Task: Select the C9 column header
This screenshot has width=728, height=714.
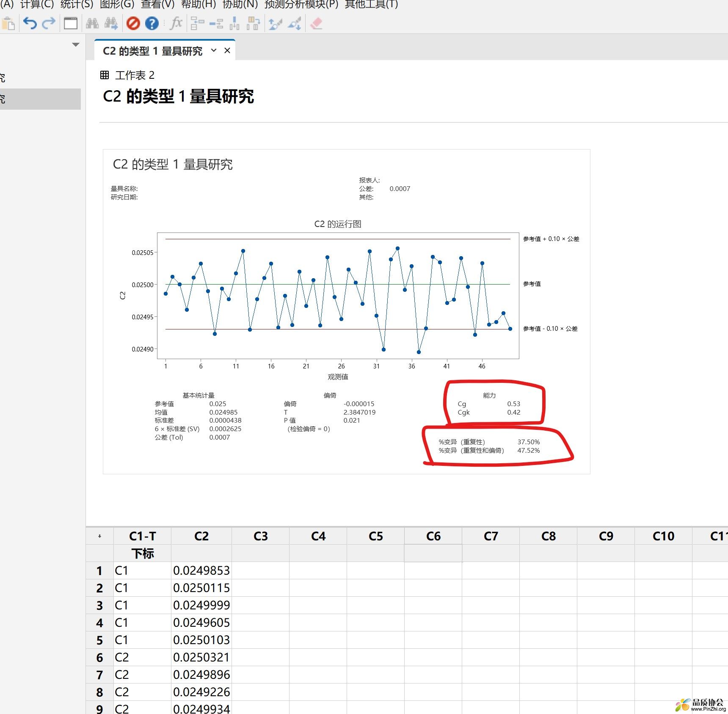Action: (x=606, y=536)
